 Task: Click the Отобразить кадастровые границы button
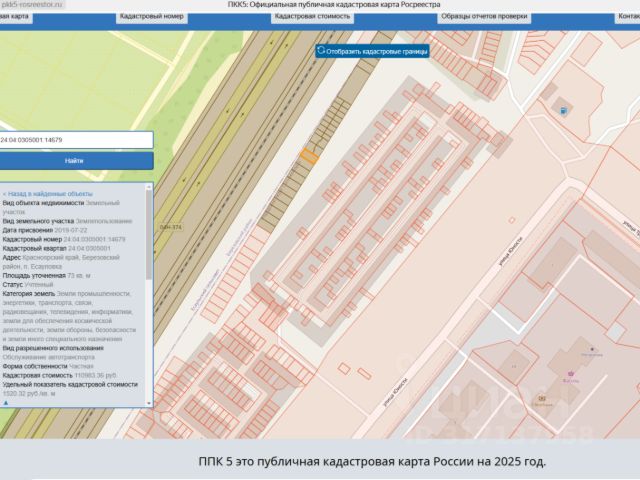(x=372, y=51)
